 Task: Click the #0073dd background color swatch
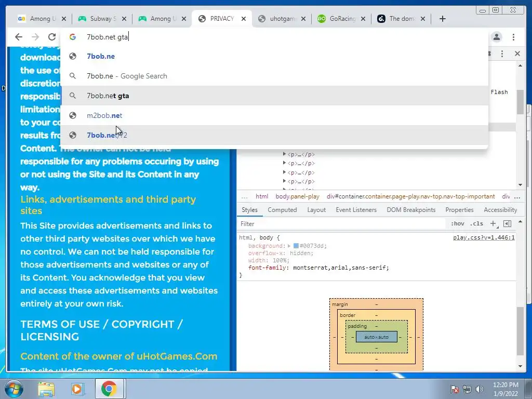(296, 246)
